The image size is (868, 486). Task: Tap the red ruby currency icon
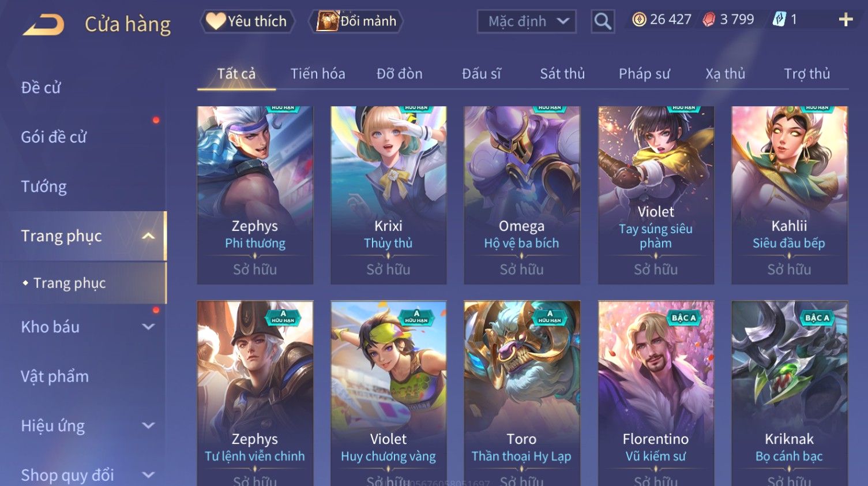(x=709, y=20)
